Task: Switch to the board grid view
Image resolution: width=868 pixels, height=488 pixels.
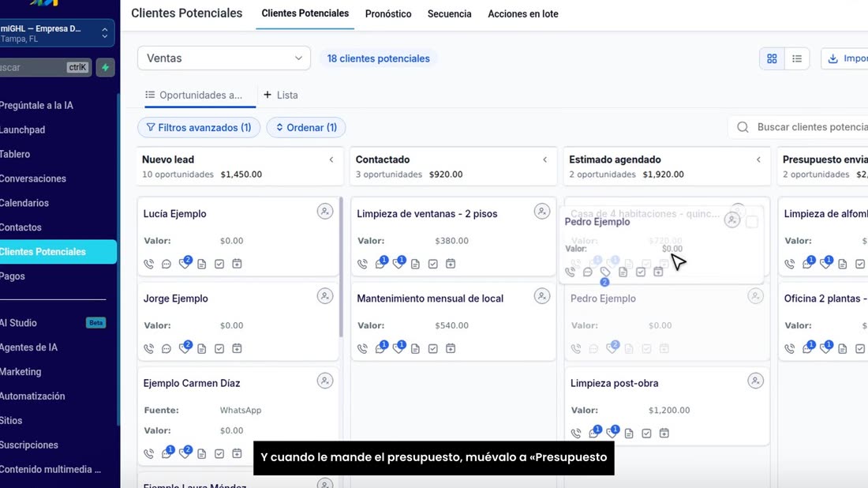Action: pyautogui.click(x=772, y=58)
